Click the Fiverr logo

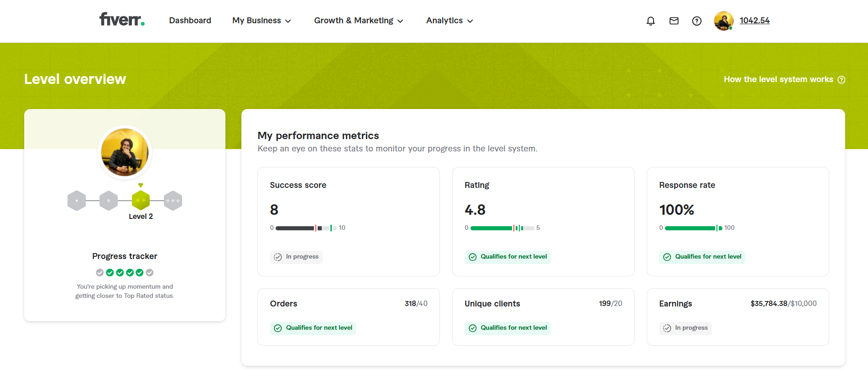point(122,19)
